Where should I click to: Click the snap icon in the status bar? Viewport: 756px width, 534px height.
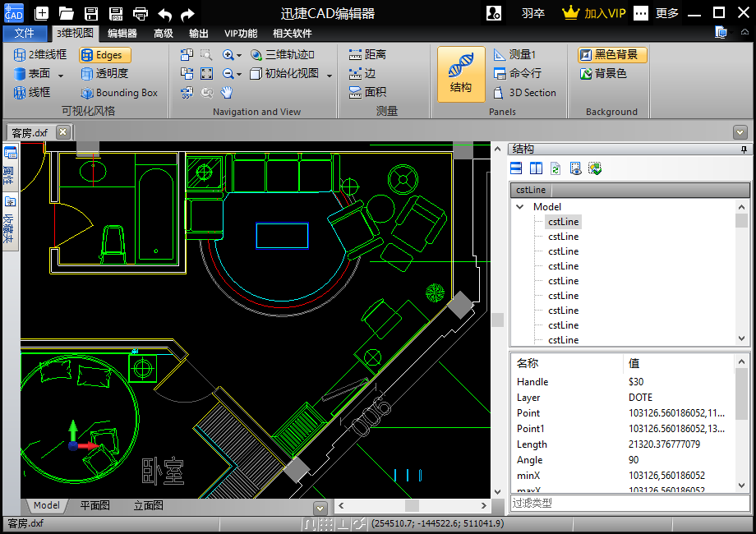pos(310,523)
